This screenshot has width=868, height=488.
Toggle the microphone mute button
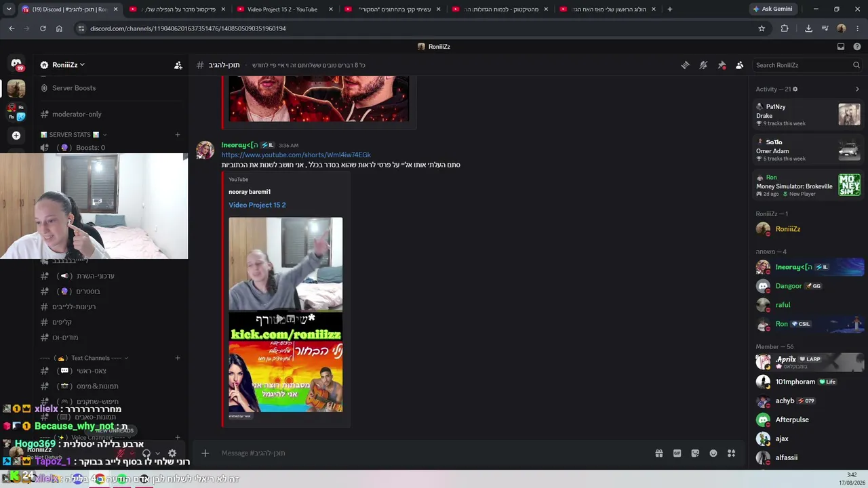122,453
